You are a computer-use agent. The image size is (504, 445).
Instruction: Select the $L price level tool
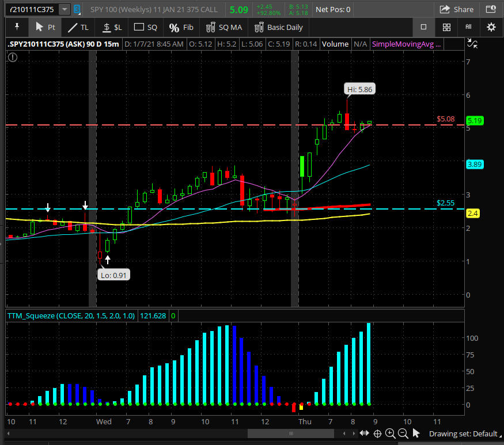pyautogui.click(x=112, y=27)
